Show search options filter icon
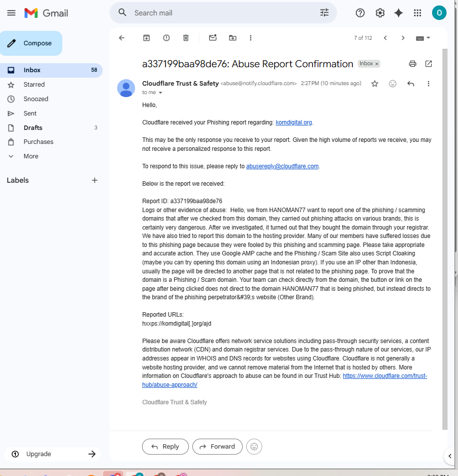The height and width of the screenshot is (476, 458). point(324,13)
